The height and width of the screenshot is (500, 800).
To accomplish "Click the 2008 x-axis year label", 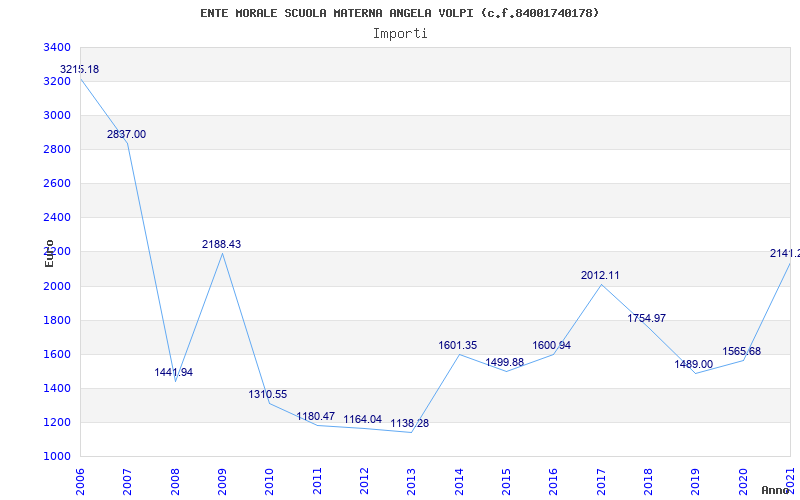I will [x=175, y=482].
